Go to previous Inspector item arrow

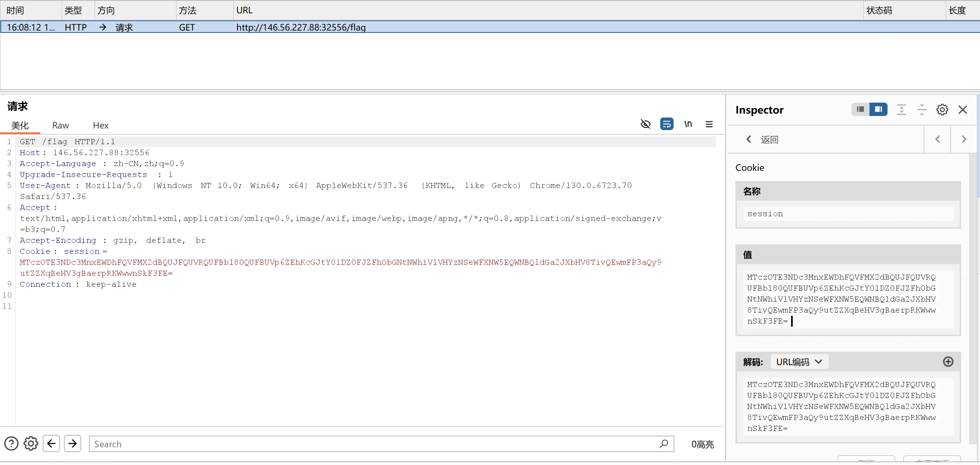(937, 139)
